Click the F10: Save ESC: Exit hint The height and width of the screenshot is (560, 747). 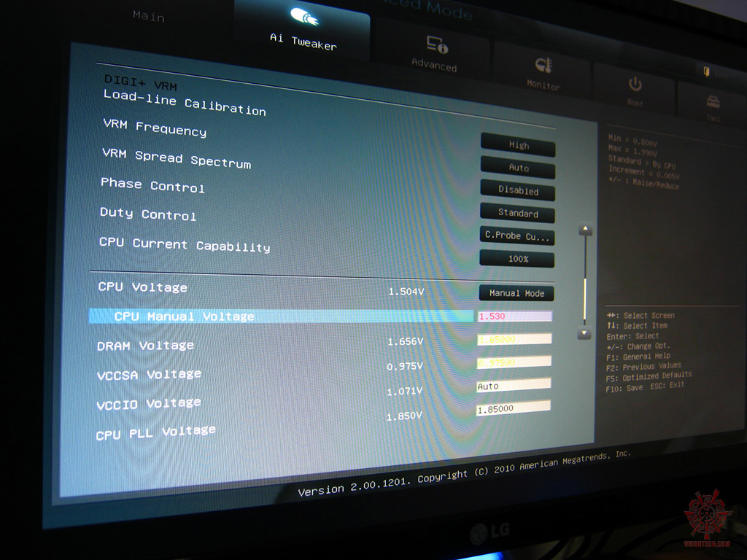tap(645, 386)
